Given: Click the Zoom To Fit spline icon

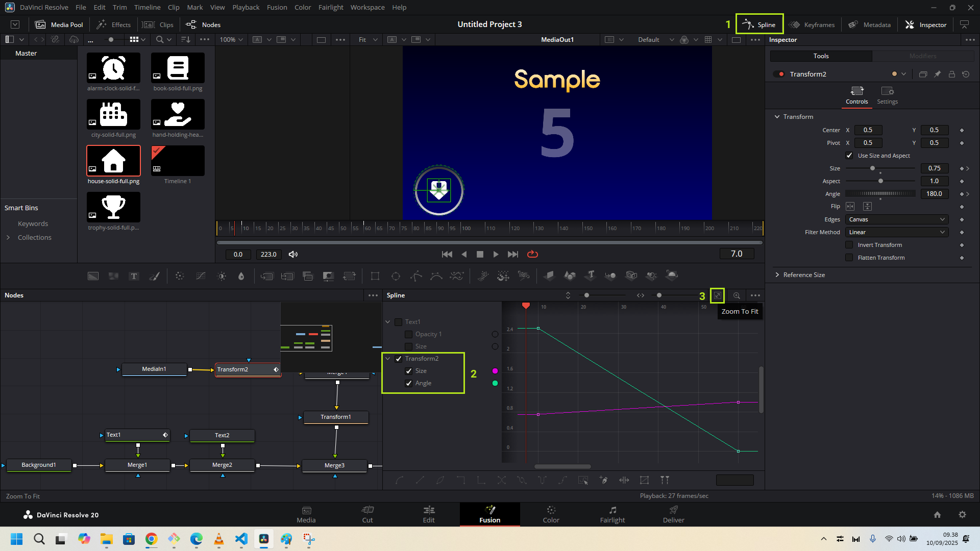Looking at the screenshot, I should pos(717,295).
